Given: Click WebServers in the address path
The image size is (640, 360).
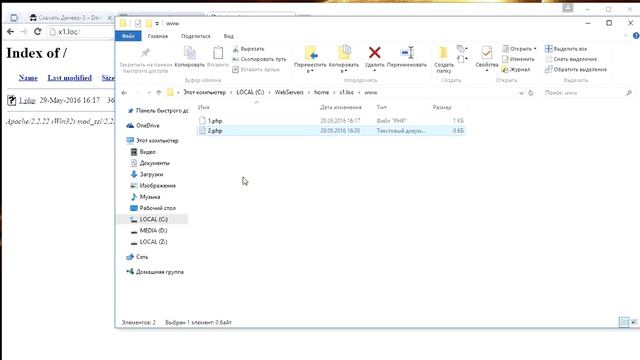Looking at the screenshot, I should pos(289,93).
